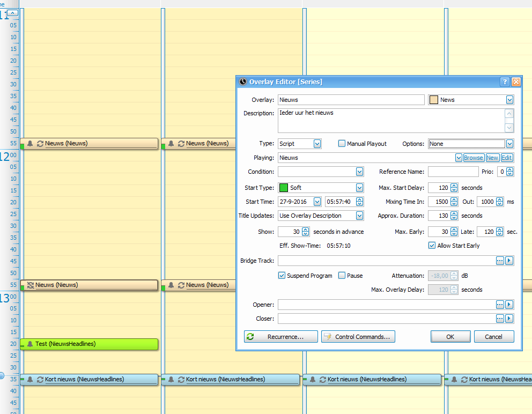The width and height of the screenshot is (532, 414).
Task: Click into the Reference Name field
Action: point(453,172)
